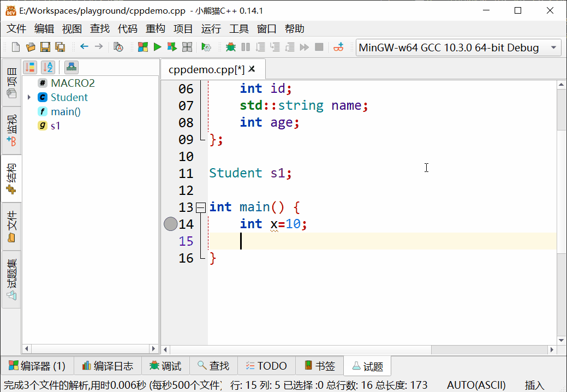Save the file with the floppy icon
Screen dimensions: 567x392
click(x=45, y=47)
